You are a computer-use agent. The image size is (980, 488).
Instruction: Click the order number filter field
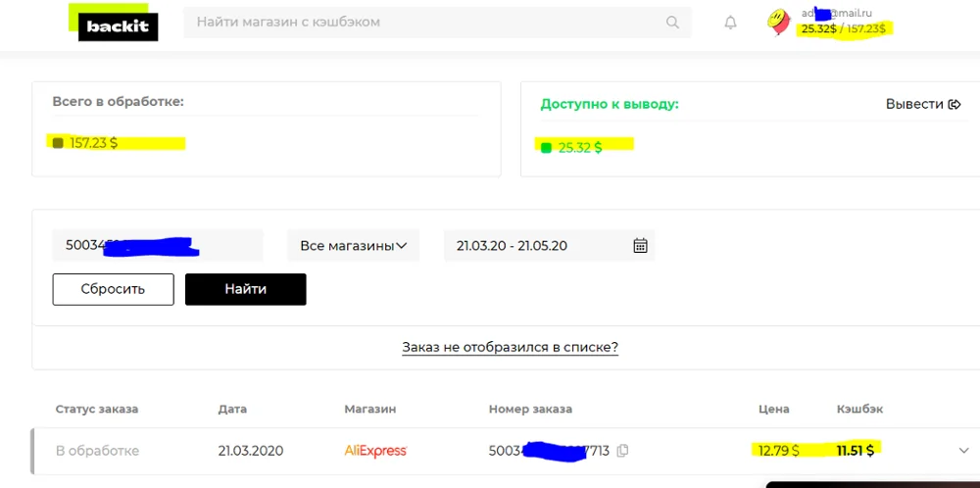158,245
